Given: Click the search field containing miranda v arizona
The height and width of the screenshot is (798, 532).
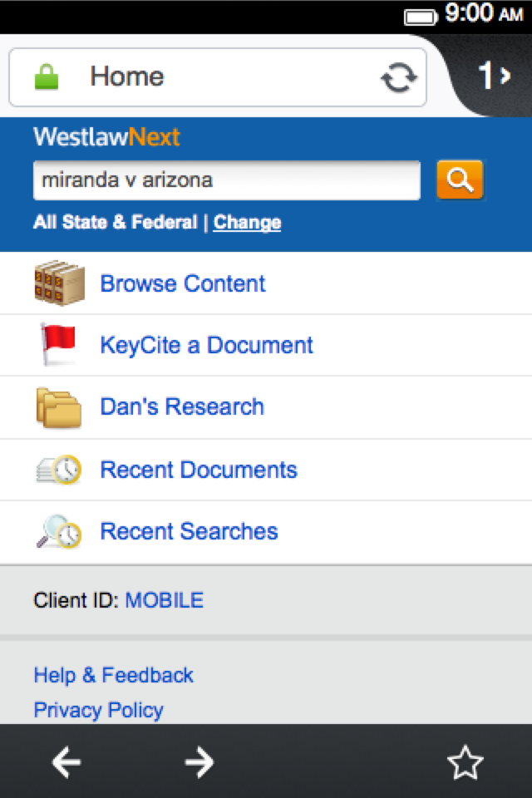Looking at the screenshot, I should click(226, 180).
